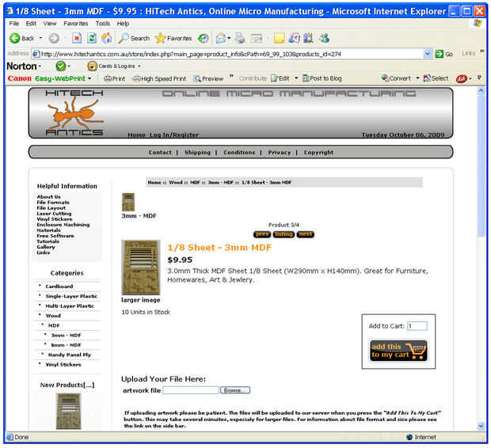
Task: Click the Contact navigation link
Action: (160, 152)
